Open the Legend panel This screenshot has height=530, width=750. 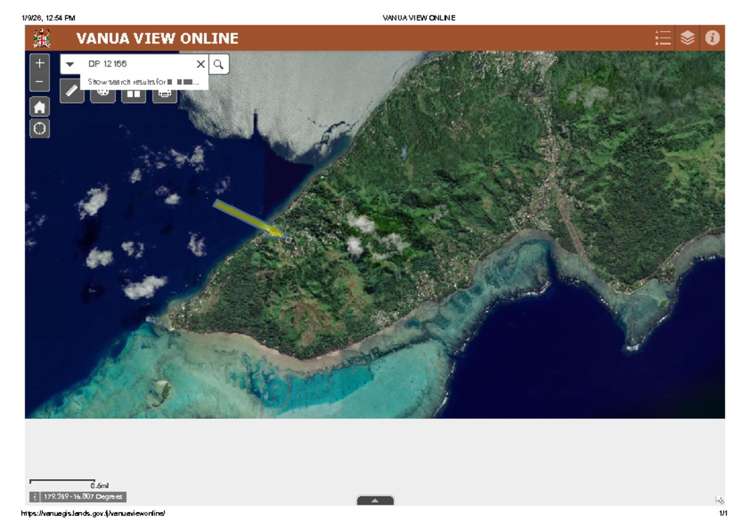coord(662,38)
